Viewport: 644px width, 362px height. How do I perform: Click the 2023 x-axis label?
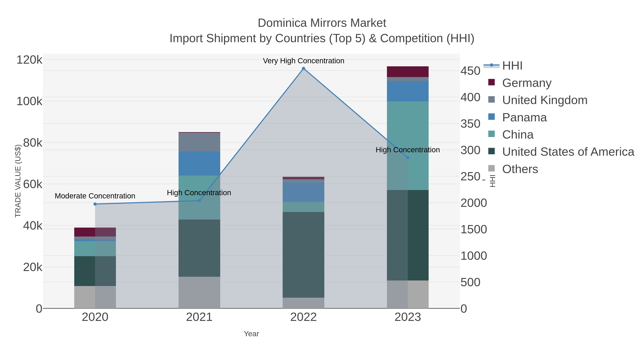click(408, 317)
